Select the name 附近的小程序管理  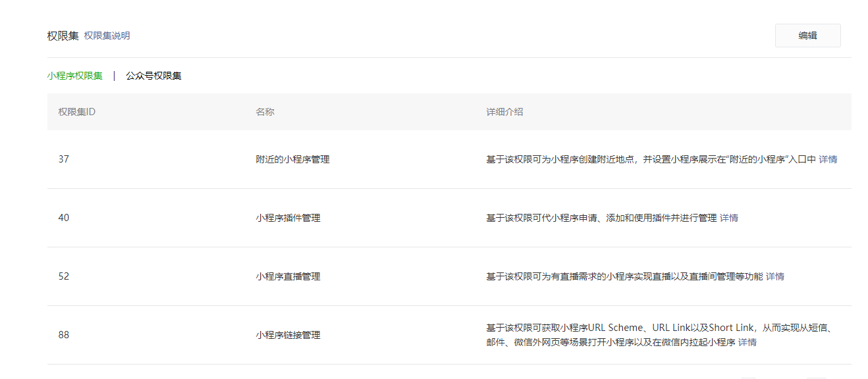(x=292, y=159)
